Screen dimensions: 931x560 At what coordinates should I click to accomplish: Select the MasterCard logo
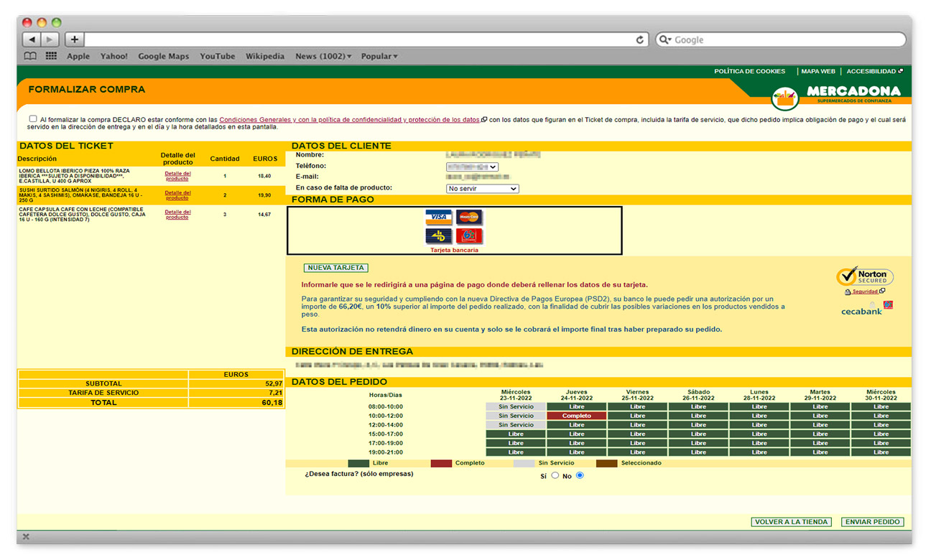[x=469, y=217]
